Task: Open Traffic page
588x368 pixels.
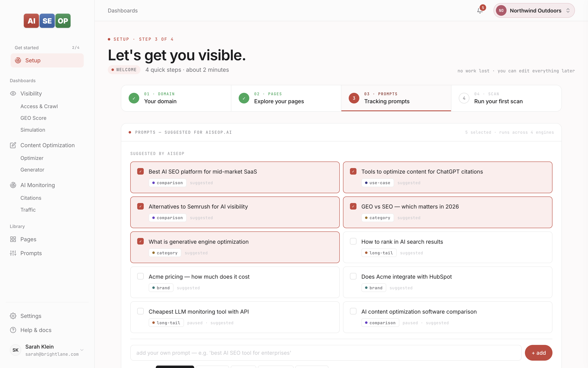Action: click(x=28, y=210)
